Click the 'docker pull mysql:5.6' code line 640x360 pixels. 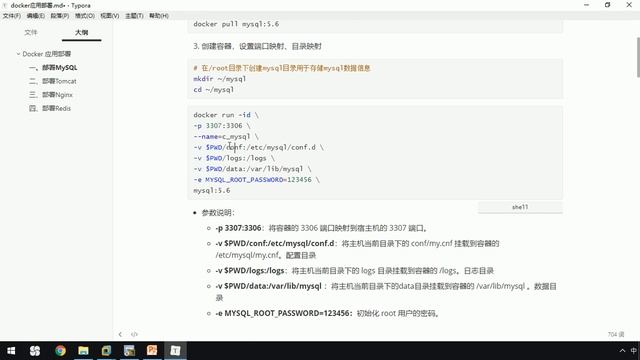[236, 24]
